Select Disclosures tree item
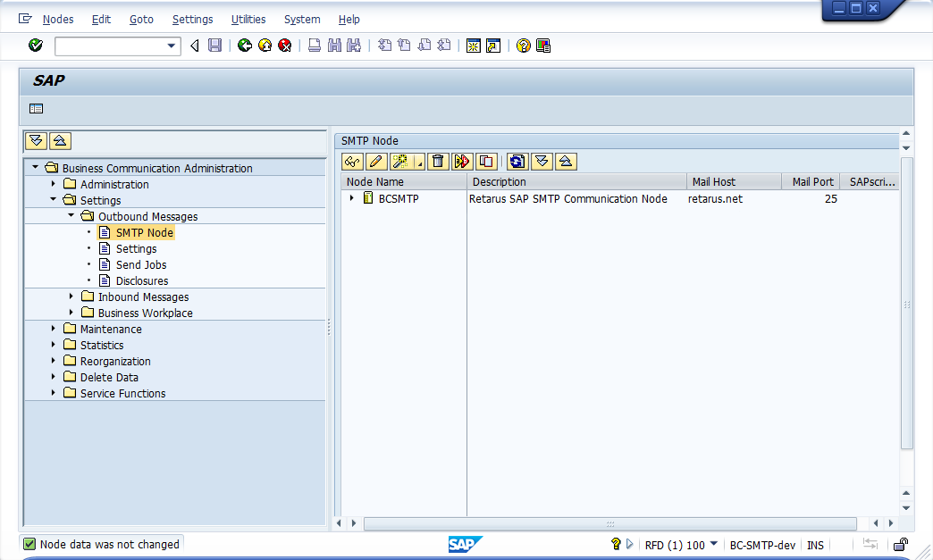Image resolution: width=933 pixels, height=560 pixels. (142, 280)
